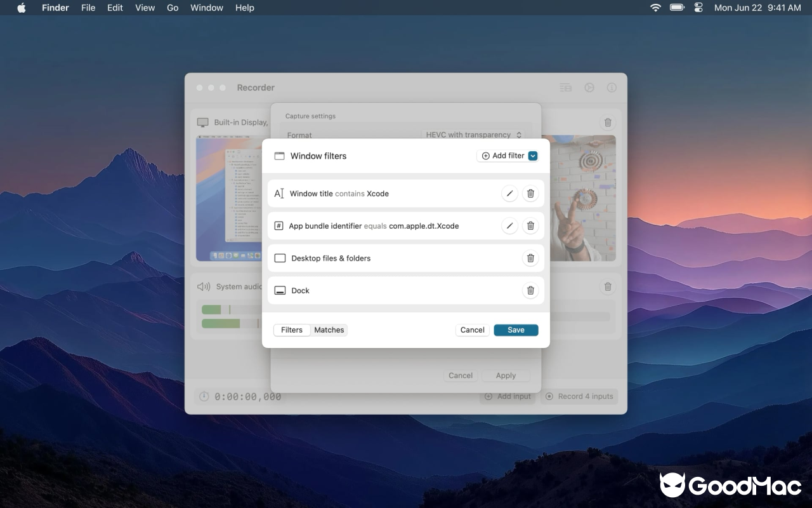
Task: Delete the System audio input in Recorder
Action: pyautogui.click(x=608, y=287)
